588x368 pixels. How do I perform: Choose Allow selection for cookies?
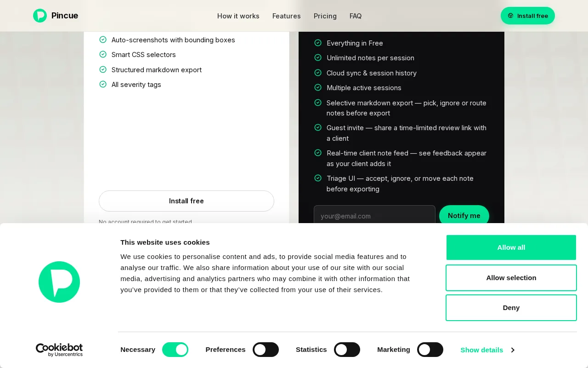tap(511, 278)
